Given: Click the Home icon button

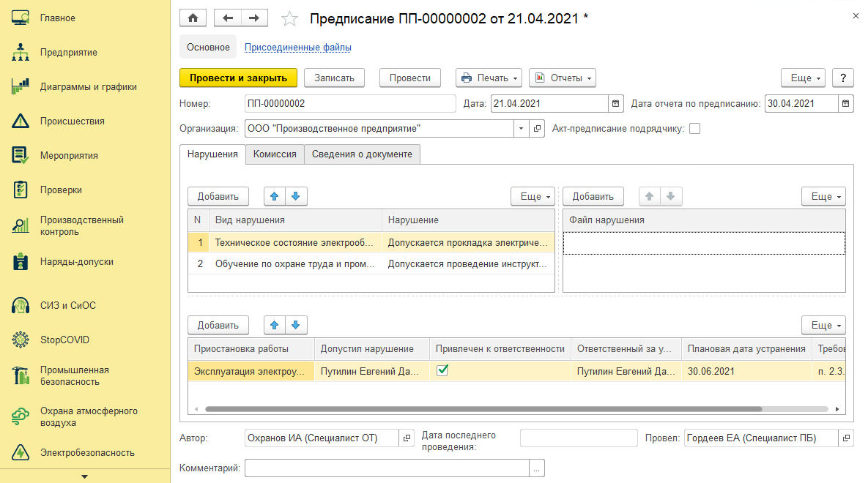Looking at the screenshot, I should (x=193, y=18).
